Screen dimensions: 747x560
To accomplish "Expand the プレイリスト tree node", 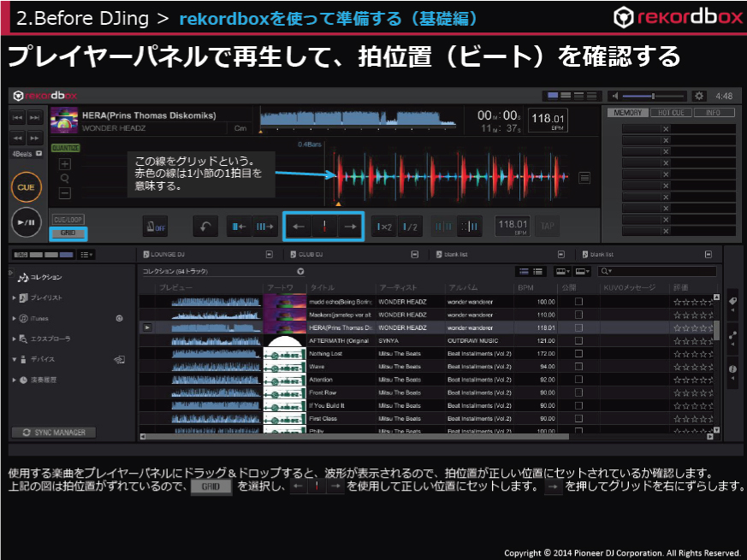I will [x=15, y=298].
